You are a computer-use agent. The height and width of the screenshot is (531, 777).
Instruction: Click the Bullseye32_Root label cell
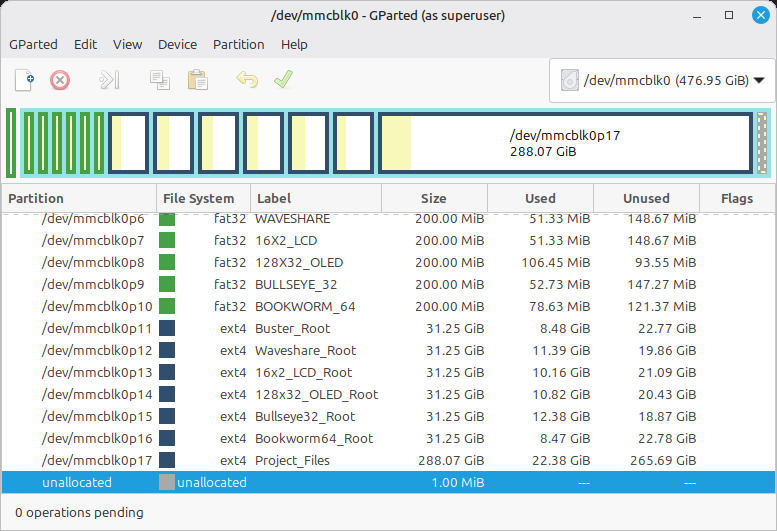point(305,417)
